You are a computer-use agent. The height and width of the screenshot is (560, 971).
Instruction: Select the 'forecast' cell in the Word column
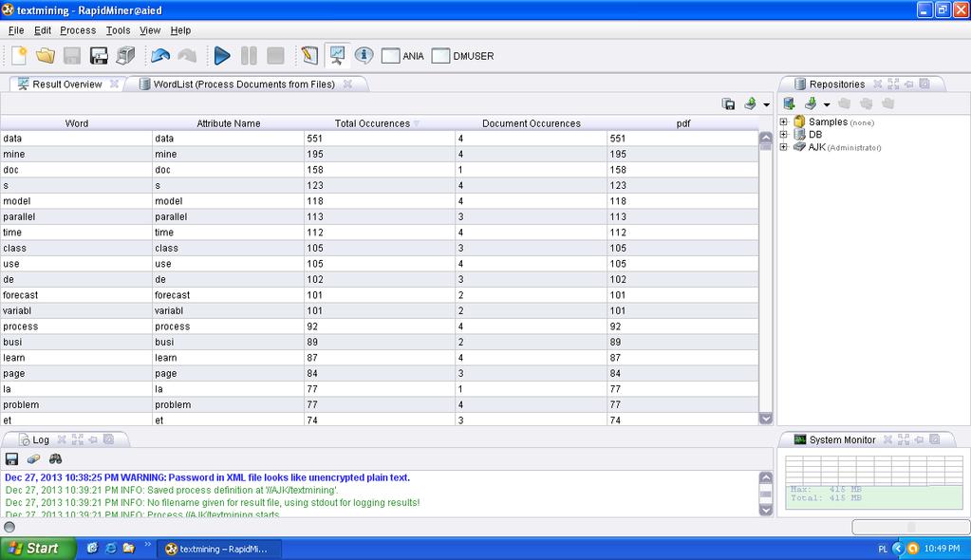pos(77,295)
